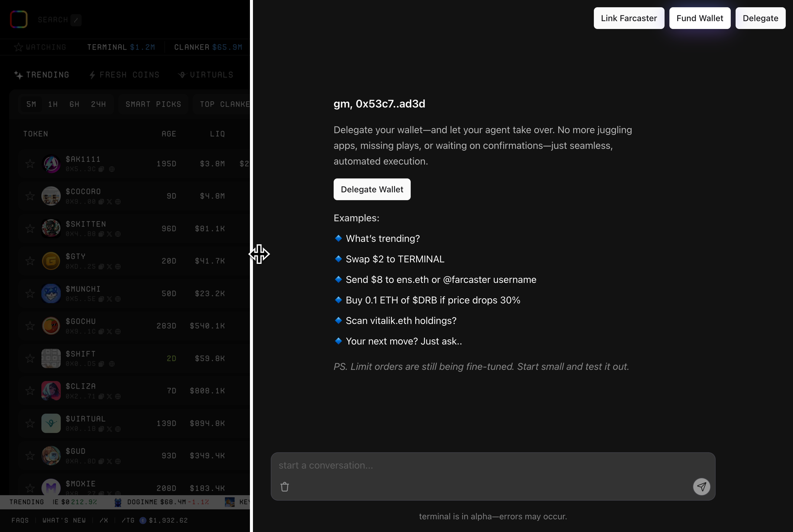793x532 pixels.
Task: Click the Link Farcaster button
Action: (629, 18)
